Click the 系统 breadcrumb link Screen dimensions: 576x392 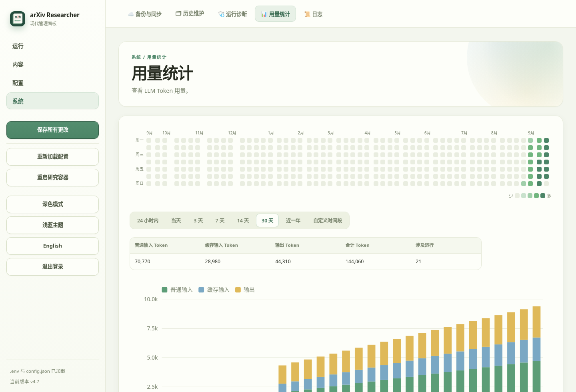click(x=136, y=57)
